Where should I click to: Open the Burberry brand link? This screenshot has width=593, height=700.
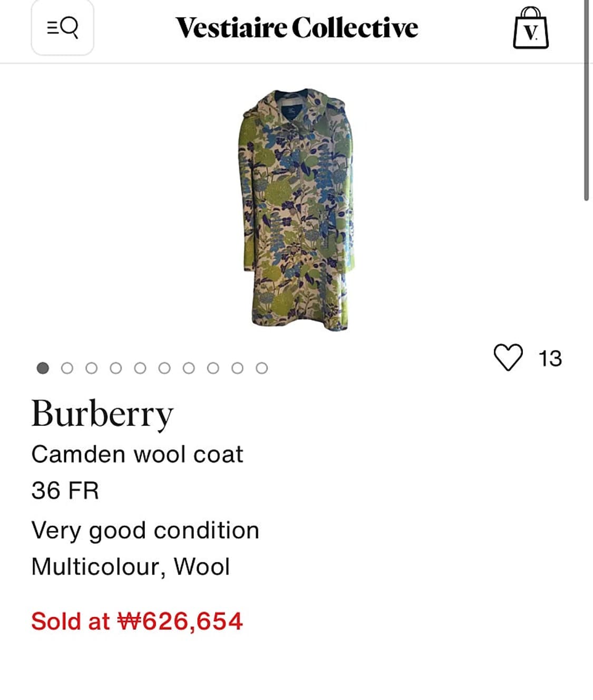102,414
